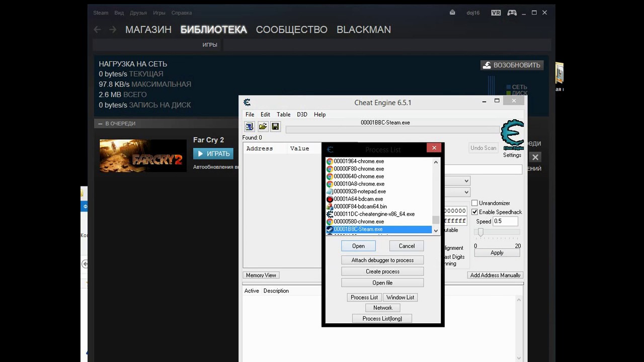Open the Table menu in Cheat Engine
Viewport: 644px width, 362px height.
(x=283, y=115)
